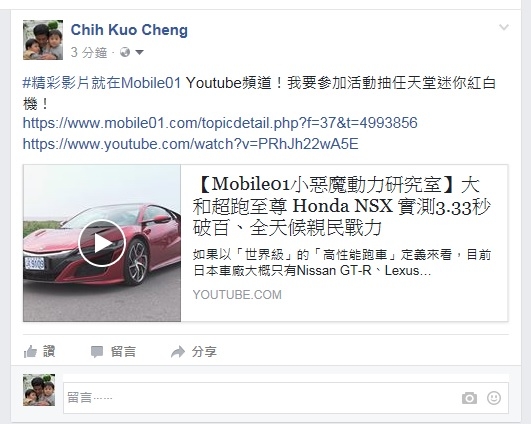Open the emoji smiley picker
The width and height of the screenshot is (531, 424).
494,398
